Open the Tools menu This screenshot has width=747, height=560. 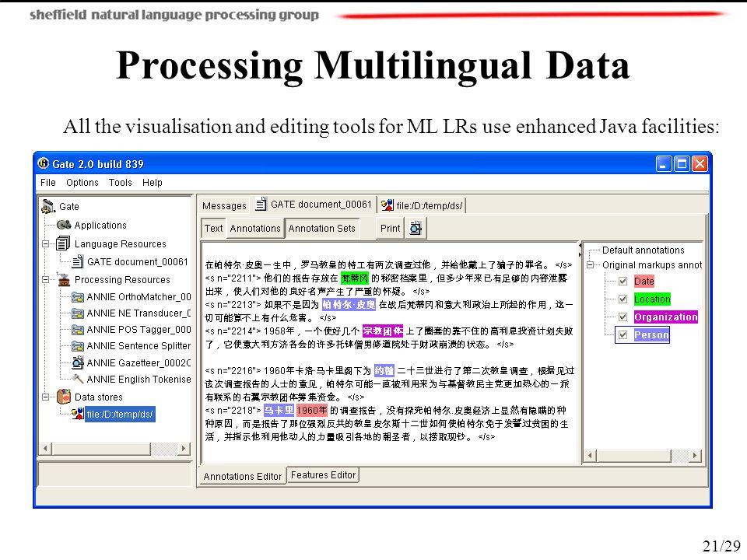[x=120, y=182]
